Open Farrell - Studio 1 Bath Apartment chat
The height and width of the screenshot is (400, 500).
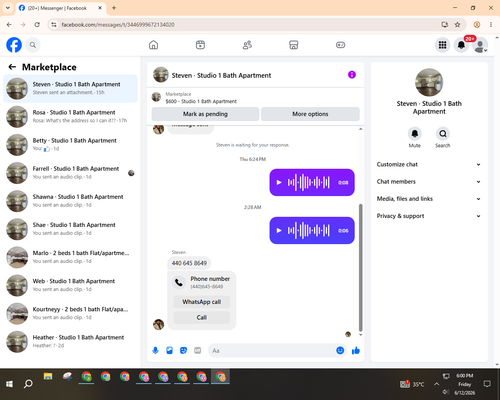[70, 173]
